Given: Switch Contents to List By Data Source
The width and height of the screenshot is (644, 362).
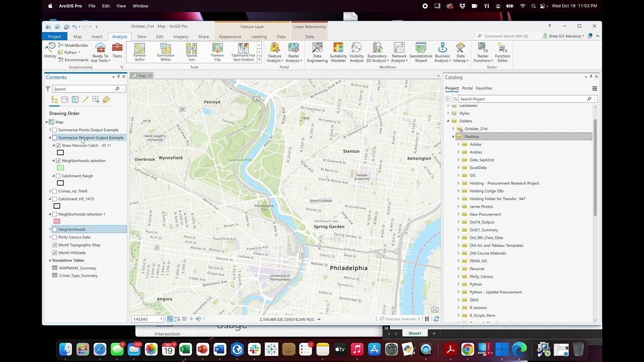Looking at the screenshot, I should click(64, 100).
